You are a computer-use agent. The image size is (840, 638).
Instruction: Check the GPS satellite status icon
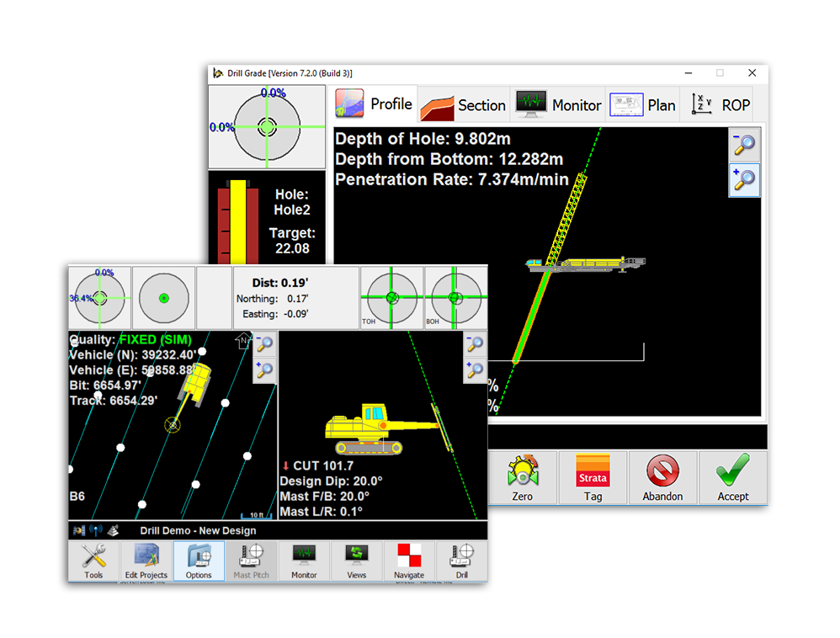tap(79, 530)
